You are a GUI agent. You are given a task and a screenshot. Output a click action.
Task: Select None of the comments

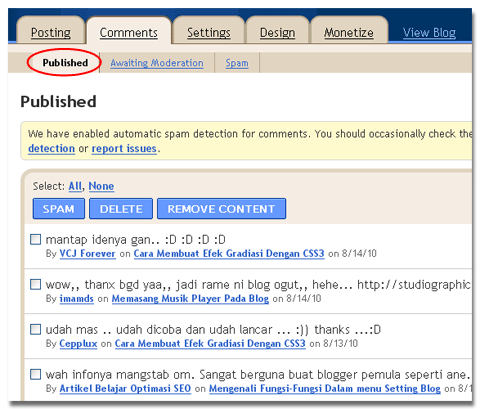[101, 186]
